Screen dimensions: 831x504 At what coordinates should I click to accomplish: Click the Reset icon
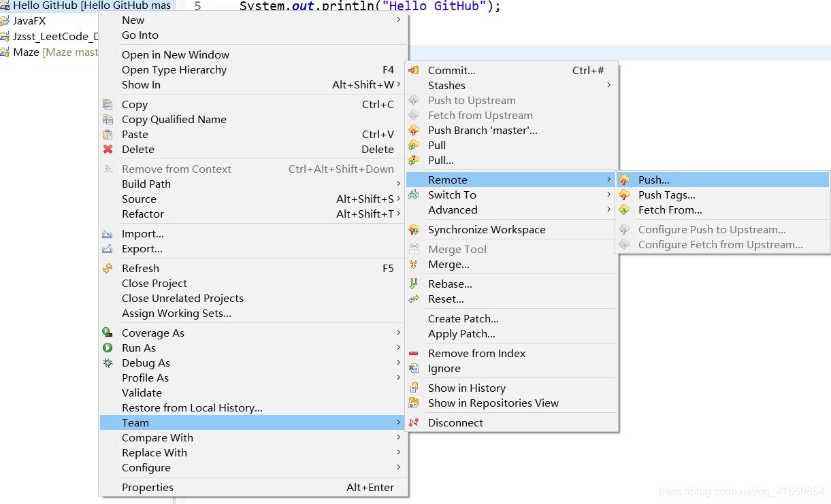pos(413,299)
